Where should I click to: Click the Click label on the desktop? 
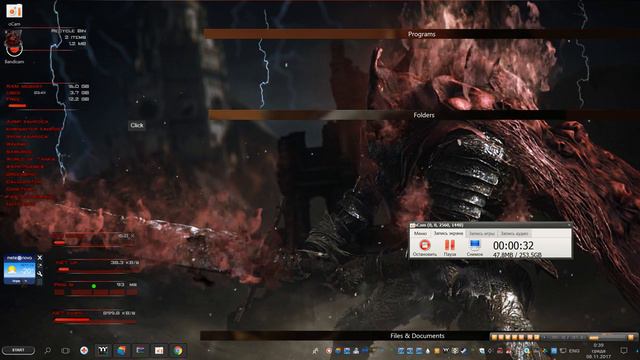point(137,125)
